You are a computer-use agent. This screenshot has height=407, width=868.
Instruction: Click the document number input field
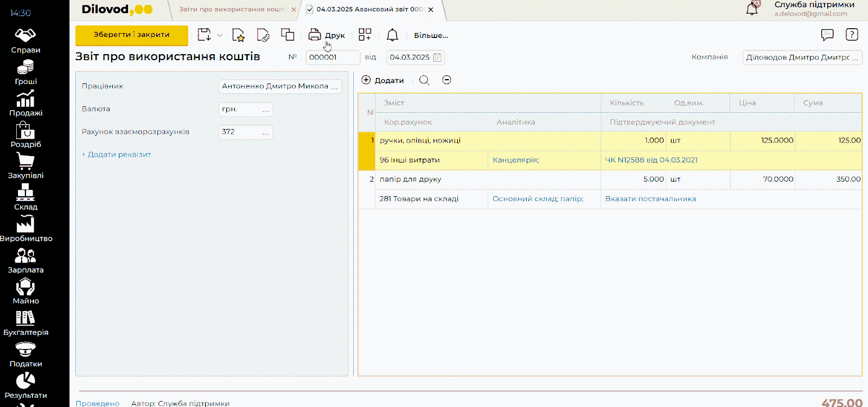[x=332, y=57]
